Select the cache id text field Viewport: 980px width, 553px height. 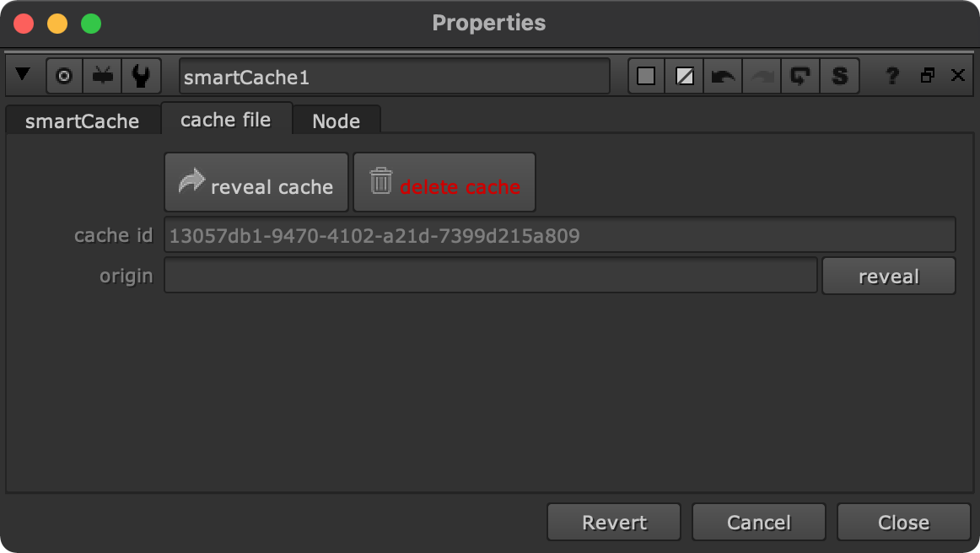[x=559, y=234]
